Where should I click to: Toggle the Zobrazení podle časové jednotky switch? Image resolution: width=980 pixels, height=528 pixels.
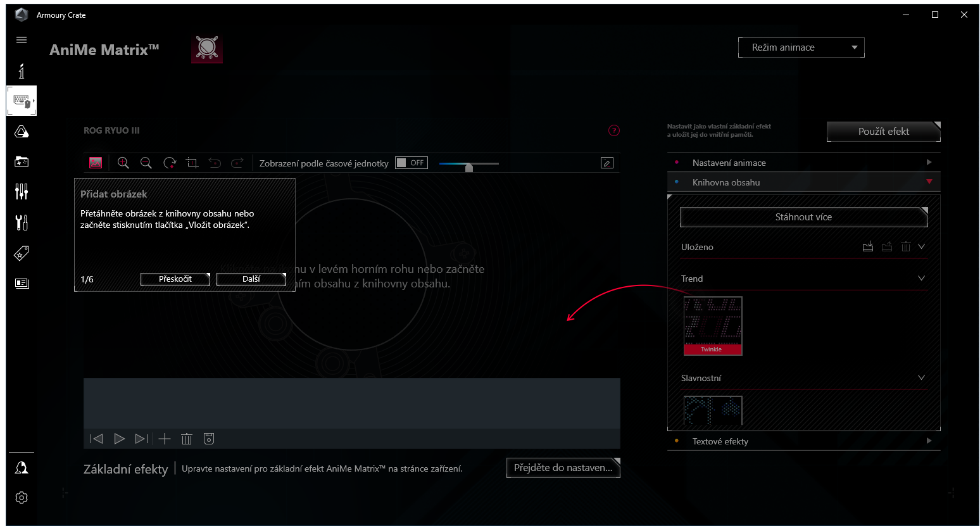click(x=411, y=163)
